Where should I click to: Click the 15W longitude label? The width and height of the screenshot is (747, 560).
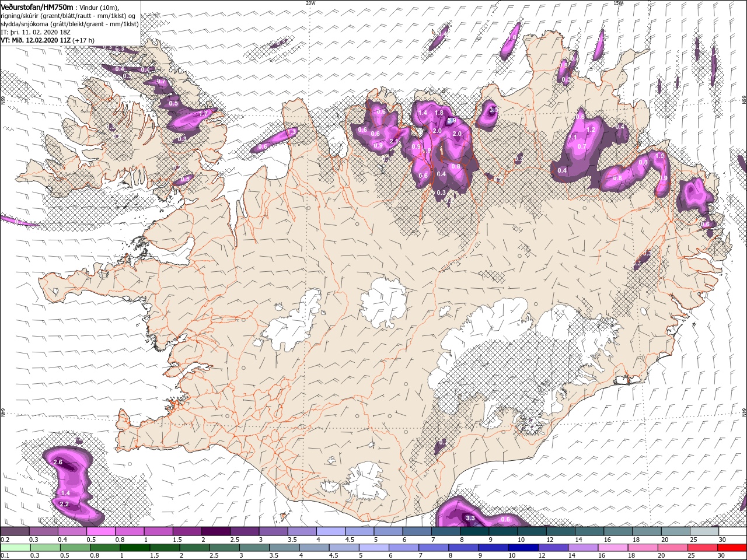[618, 3]
